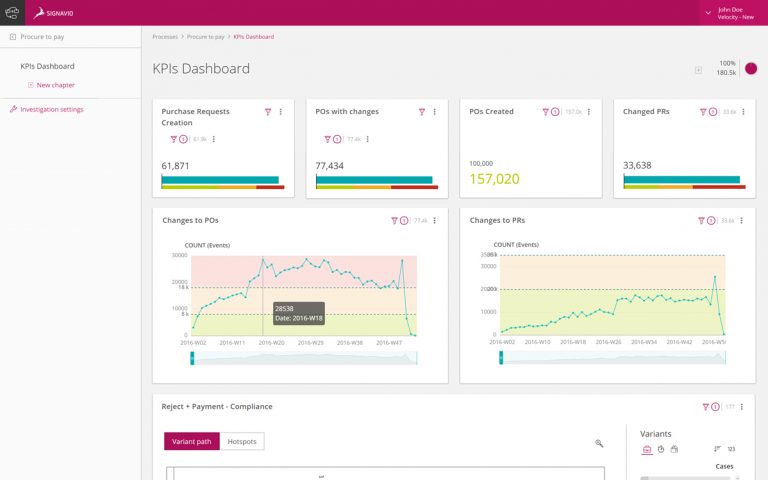Click the New chapter link in the sidebar
The image size is (768, 480).
(x=55, y=85)
